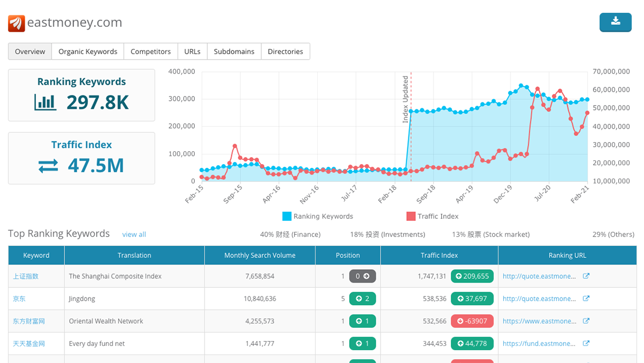This screenshot has height=363, width=644.
Task: Open external link icon in 天天基金网 row
Action: click(x=586, y=344)
